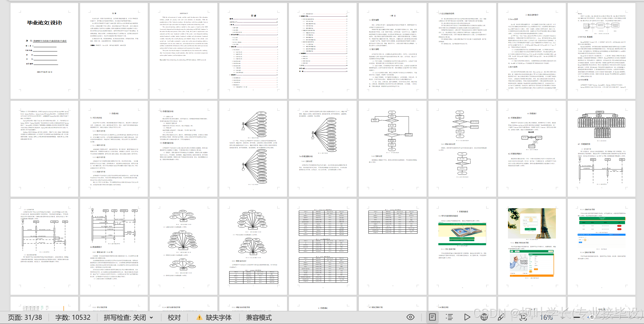This screenshot has height=324, width=644.
Task: Select the 5.1.3 page with green table
Action: click(x=601, y=247)
